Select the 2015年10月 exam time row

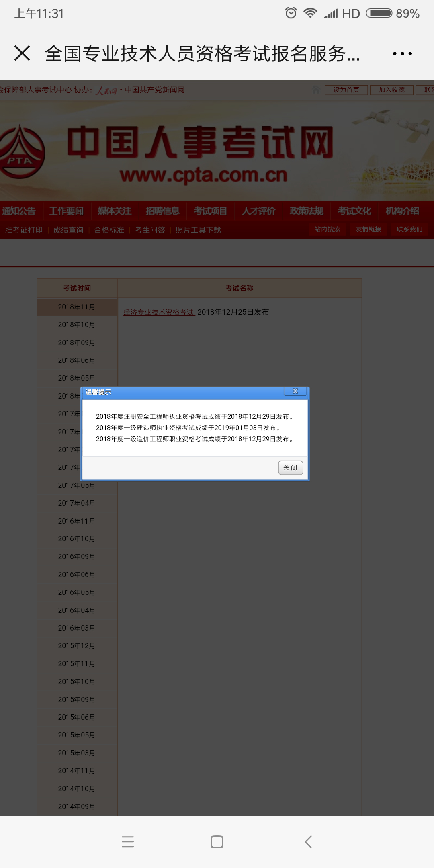(77, 682)
